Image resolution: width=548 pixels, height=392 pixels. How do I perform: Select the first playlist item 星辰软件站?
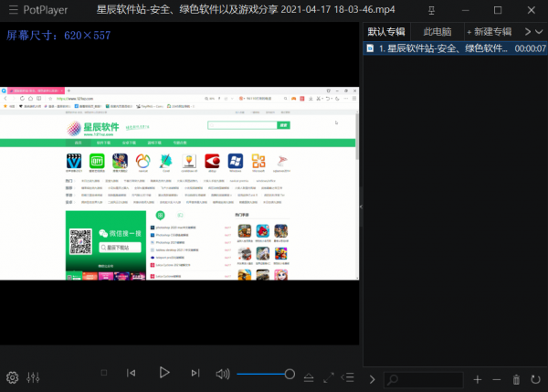[x=456, y=48]
